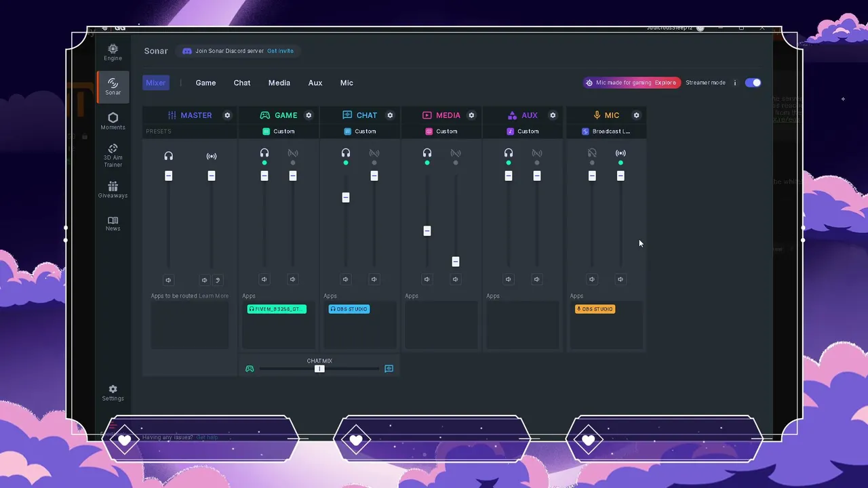Mute the CHAT stream fader
This screenshot has height=488, width=868.
click(x=374, y=279)
